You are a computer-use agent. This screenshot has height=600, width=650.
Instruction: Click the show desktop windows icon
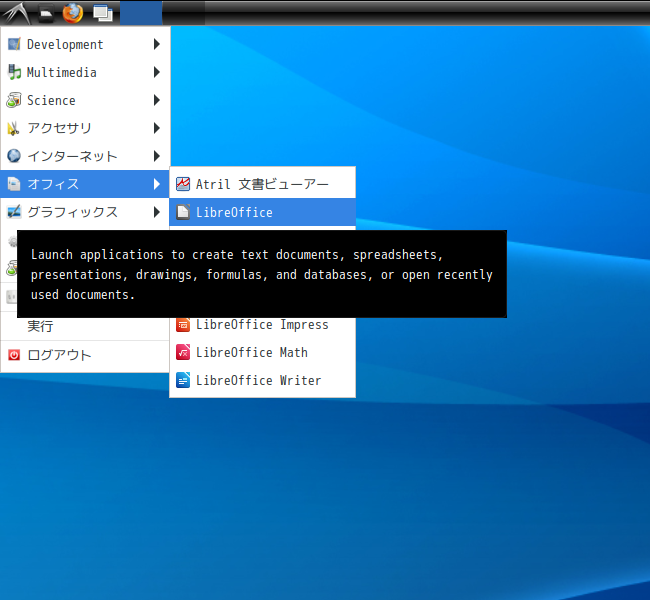pyautogui.click(x=103, y=13)
